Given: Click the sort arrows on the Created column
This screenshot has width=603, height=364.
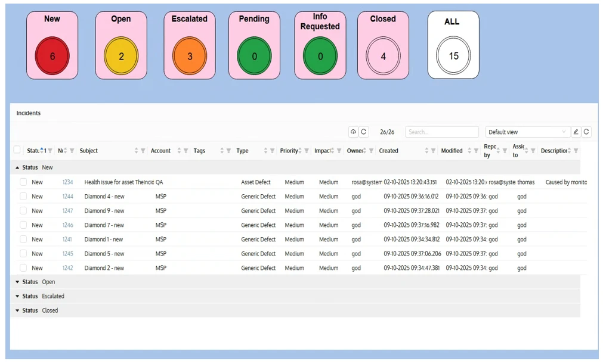Looking at the screenshot, I should pos(426,151).
